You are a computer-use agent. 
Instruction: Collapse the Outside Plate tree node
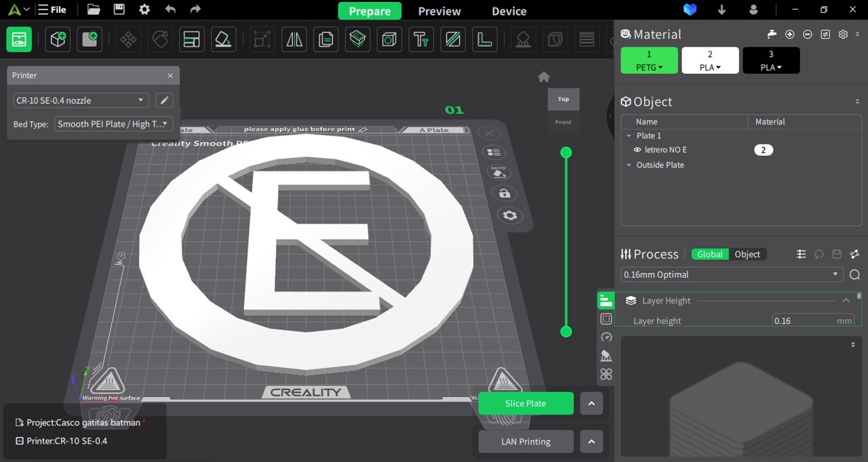(x=629, y=165)
